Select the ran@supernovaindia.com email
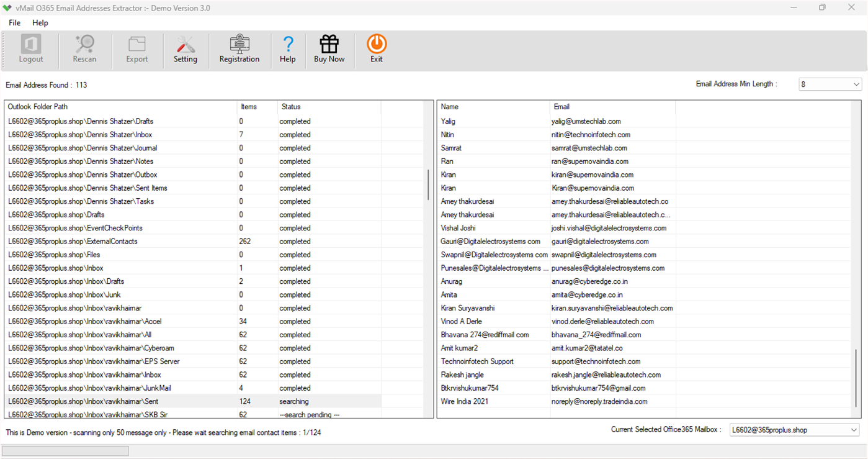This screenshot has height=459, width=868. click(x=590, y=161)
